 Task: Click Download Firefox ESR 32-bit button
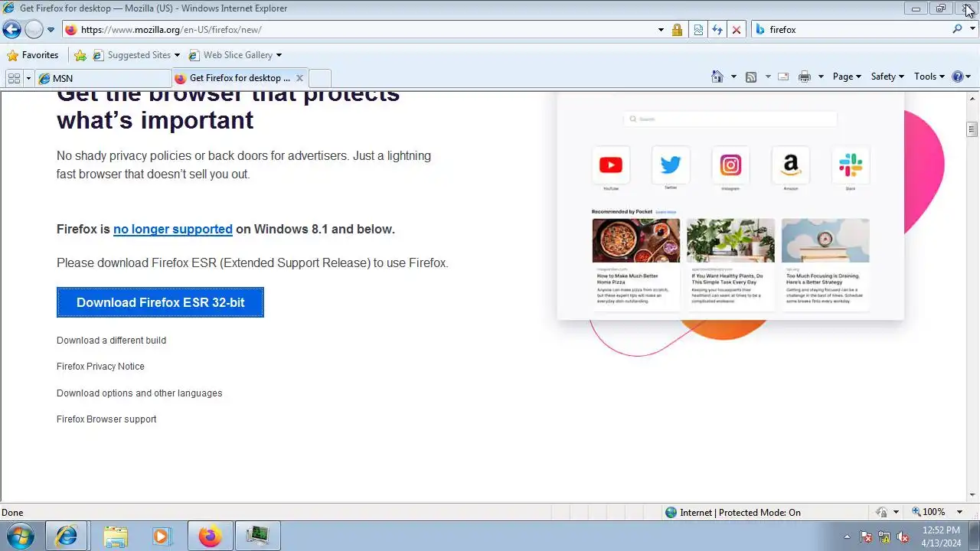pos(160,302)
